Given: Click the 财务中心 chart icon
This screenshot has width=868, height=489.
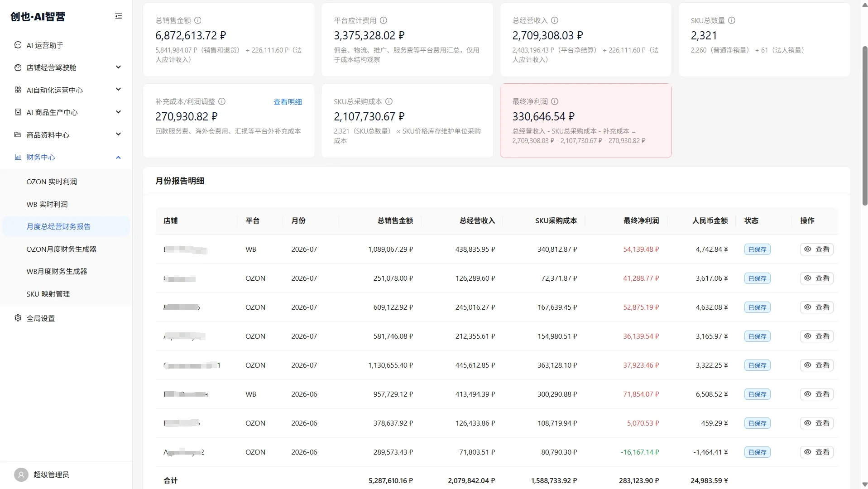Looking at the screenshot, I should point(18,157).
